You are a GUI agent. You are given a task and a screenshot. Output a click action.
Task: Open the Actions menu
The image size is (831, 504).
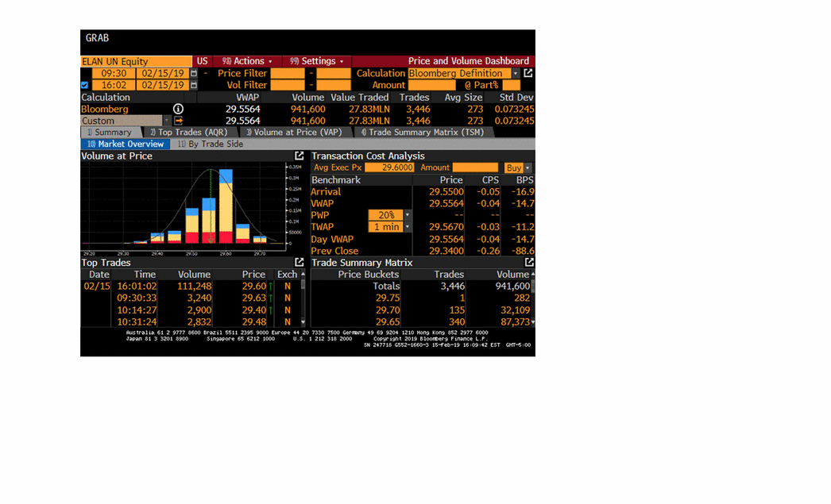pyautogui.click(x=247, y=61)
